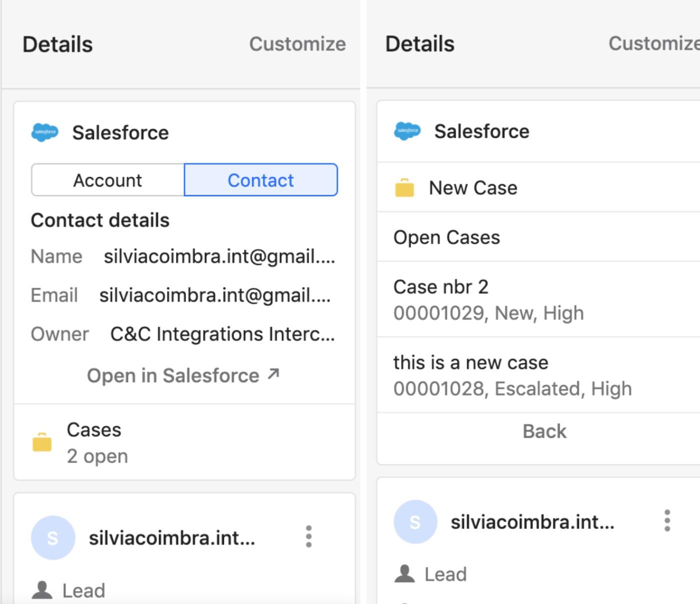
Task: Click case info 00001029, New, High
Action: (488, 313)
